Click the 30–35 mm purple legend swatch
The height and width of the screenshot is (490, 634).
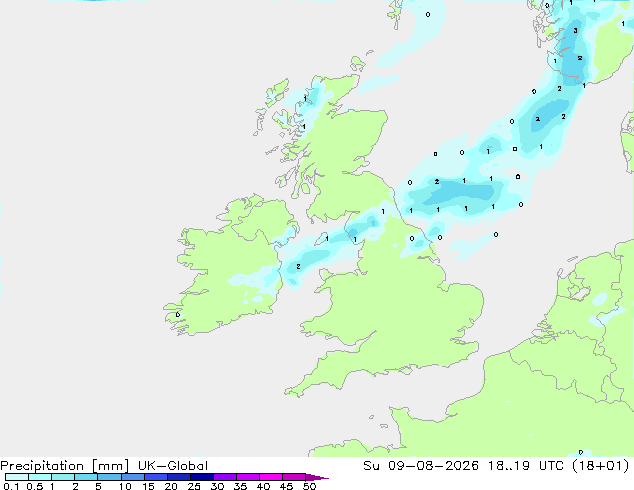tap(224, 477)
